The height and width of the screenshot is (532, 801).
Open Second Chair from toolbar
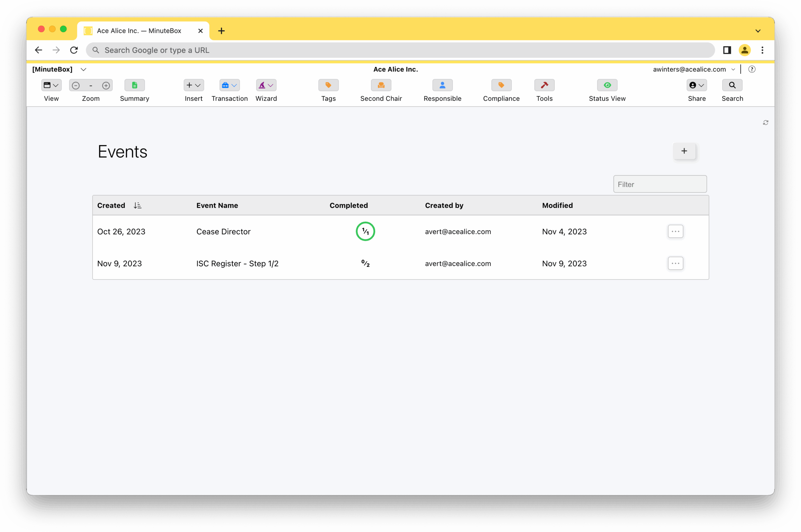coord(381,85)
